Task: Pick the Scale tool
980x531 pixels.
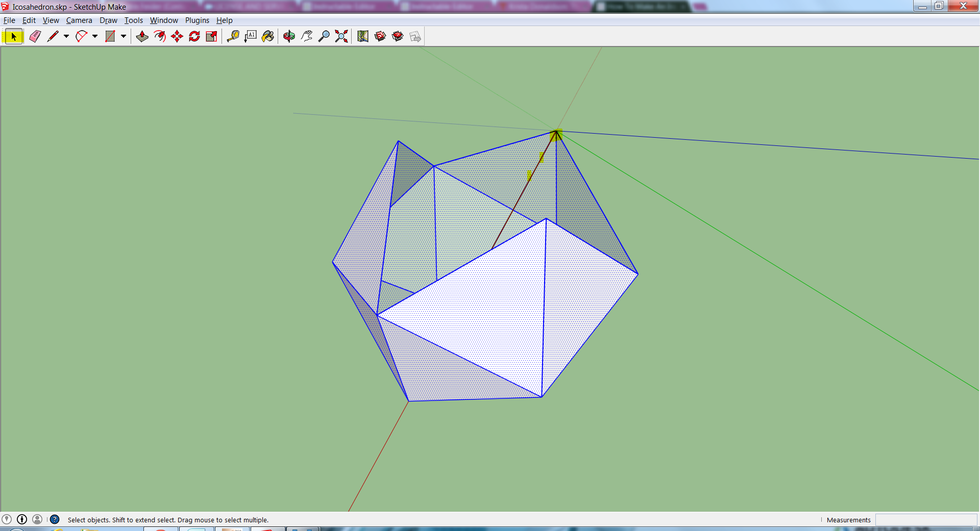Action: click(x=212, y=37)
